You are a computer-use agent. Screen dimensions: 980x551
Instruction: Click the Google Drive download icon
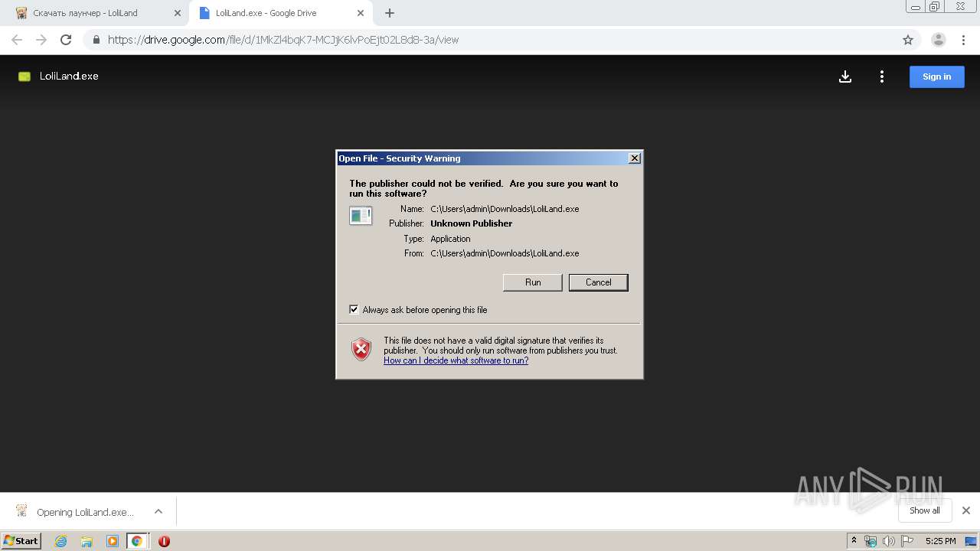pos(845,77)
